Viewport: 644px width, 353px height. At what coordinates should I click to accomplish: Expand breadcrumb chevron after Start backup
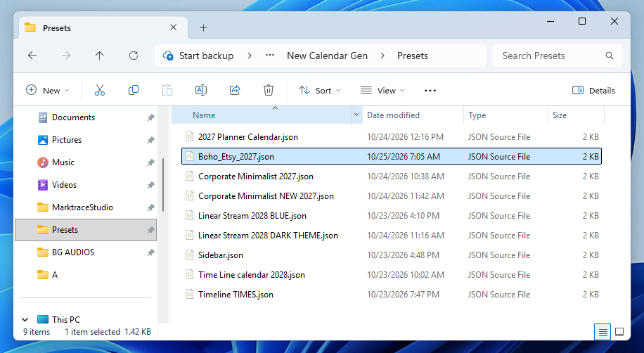pos(250,56)
